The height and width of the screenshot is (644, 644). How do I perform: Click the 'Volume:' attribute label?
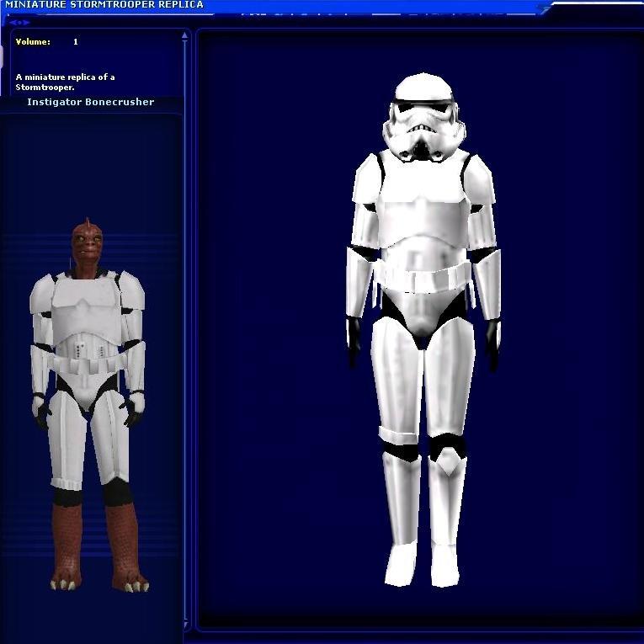coord(33,42)
